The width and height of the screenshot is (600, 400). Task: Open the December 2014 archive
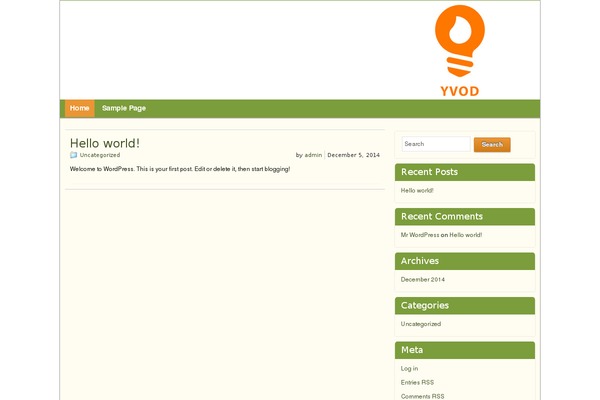[x=423, y=279]
